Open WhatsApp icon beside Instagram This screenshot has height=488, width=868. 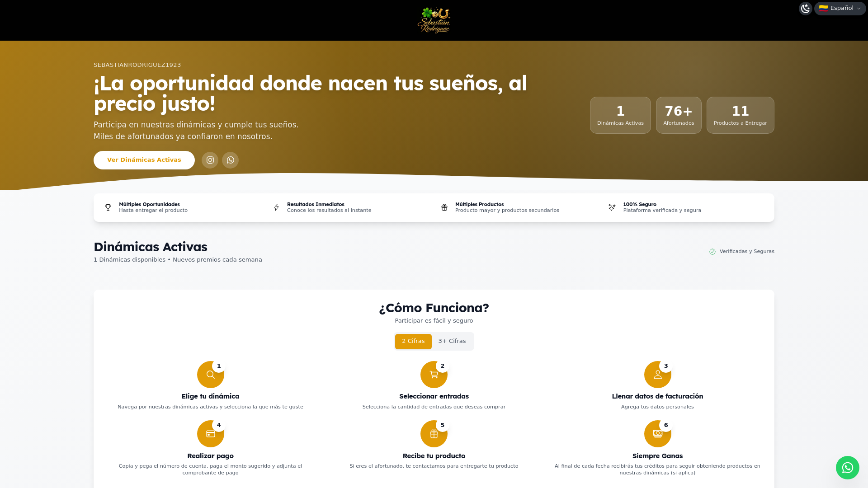(x=231, y=160)
